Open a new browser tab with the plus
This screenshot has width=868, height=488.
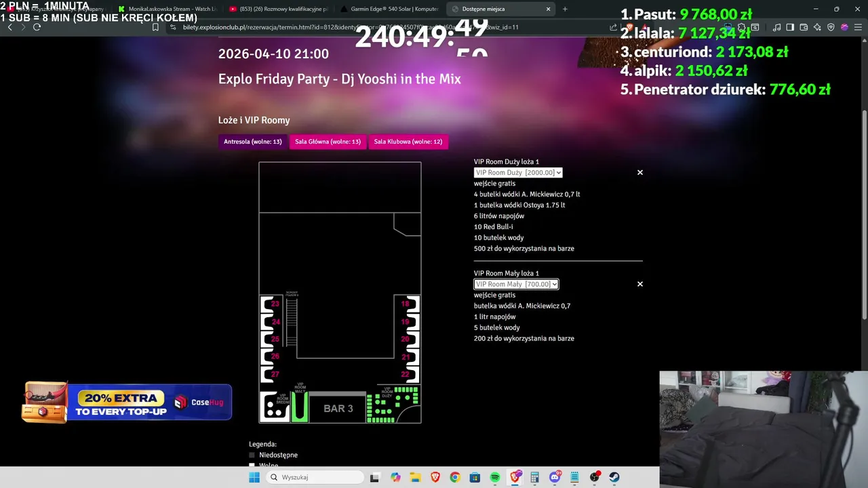click(565, 9)
